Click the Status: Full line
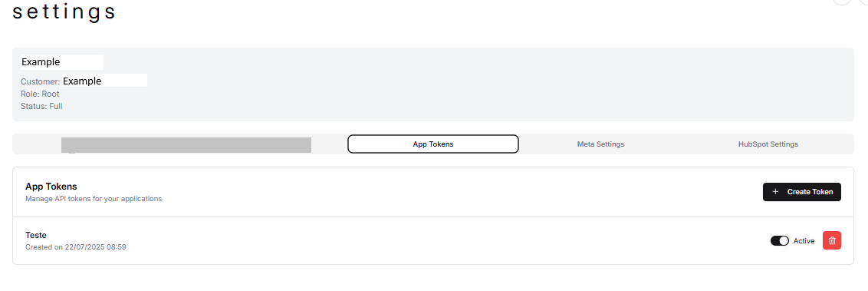Viewport: 868px width, 291px height. pos(41,106)
